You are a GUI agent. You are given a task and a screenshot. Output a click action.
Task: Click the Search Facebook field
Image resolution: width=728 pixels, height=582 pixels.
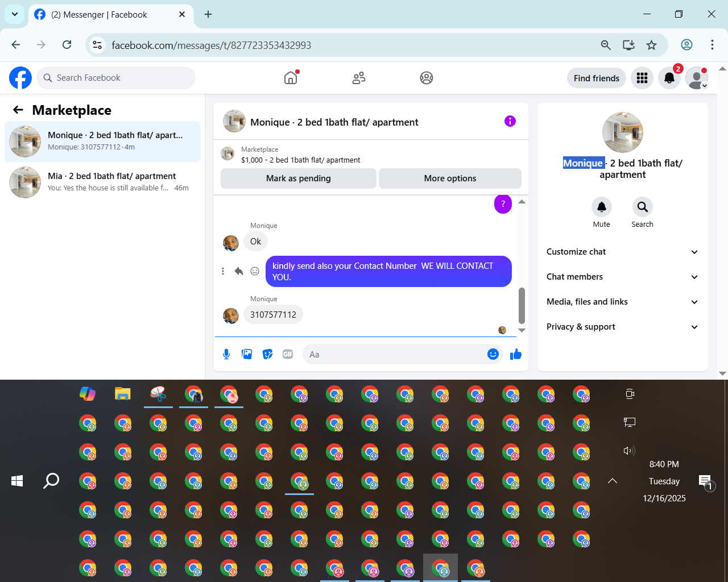point(116,78)
